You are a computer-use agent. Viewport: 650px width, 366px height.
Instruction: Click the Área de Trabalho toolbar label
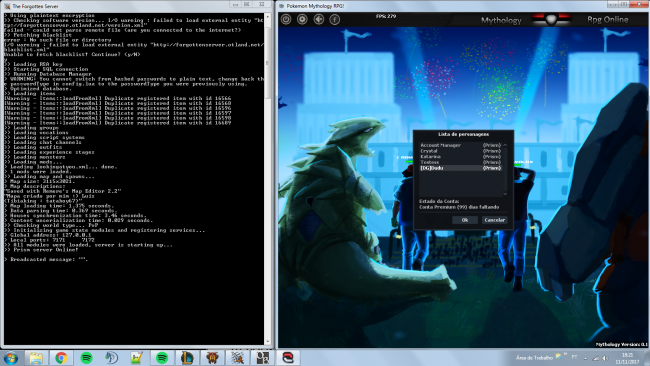tap(534, 358)
